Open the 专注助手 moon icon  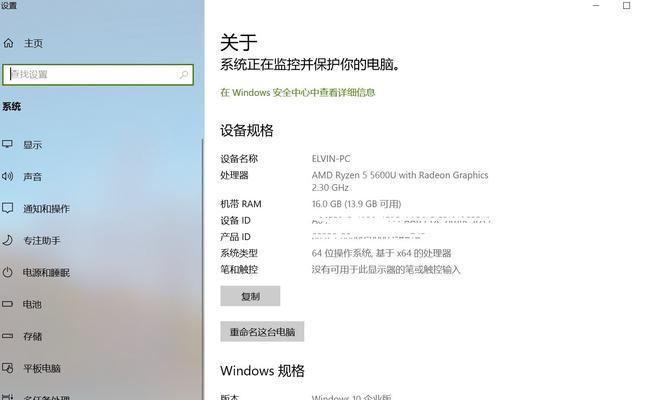pos(7,240)
